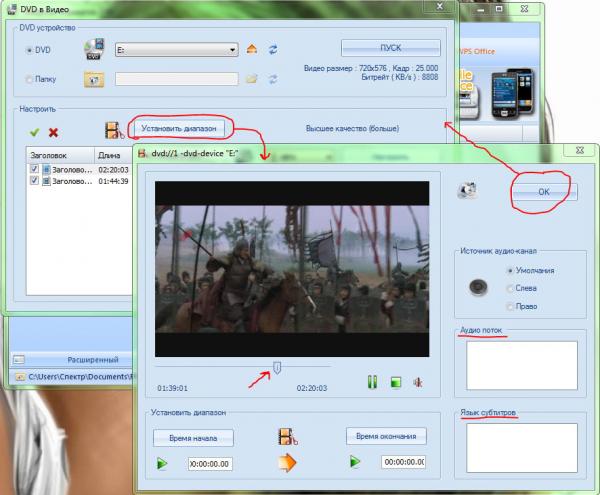Click the start time input field
The width and height of the screenshot is (600, 495).
(x=210, y=464)
